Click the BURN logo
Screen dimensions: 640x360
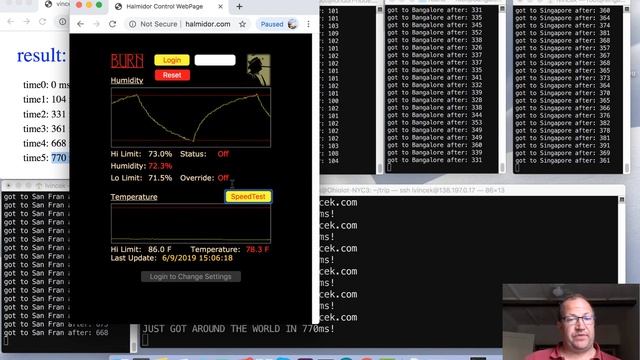pos(127,61)
